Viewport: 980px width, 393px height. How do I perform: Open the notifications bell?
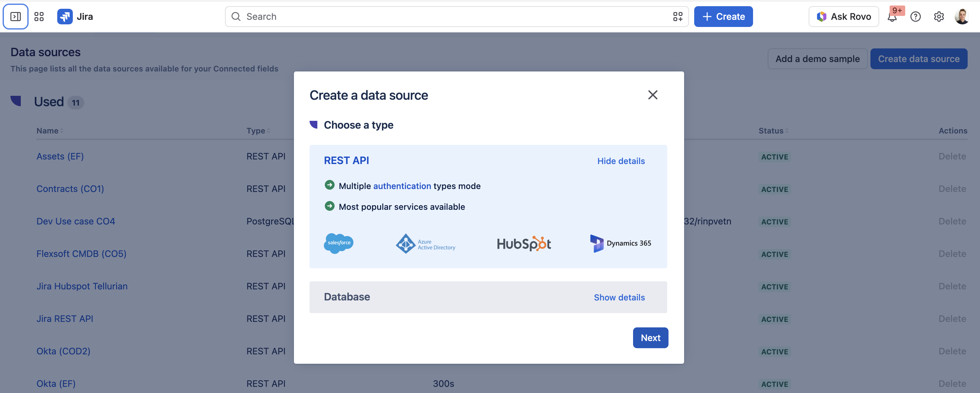[892, 16]
